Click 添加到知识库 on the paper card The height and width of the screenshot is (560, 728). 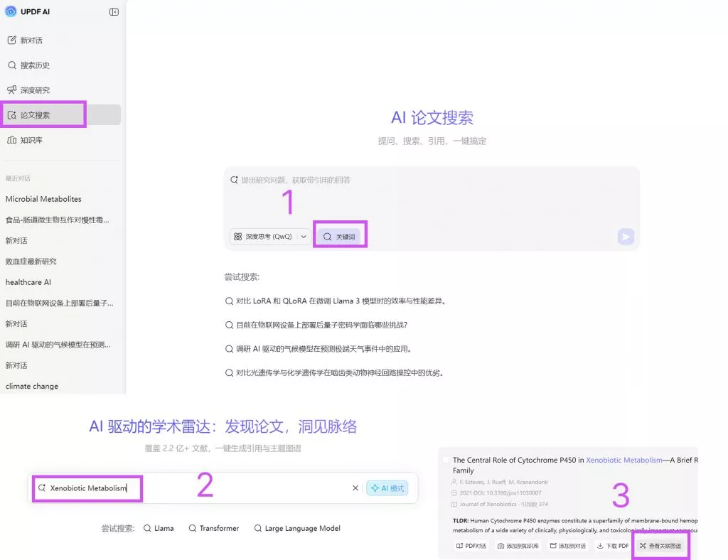[519, 545]
